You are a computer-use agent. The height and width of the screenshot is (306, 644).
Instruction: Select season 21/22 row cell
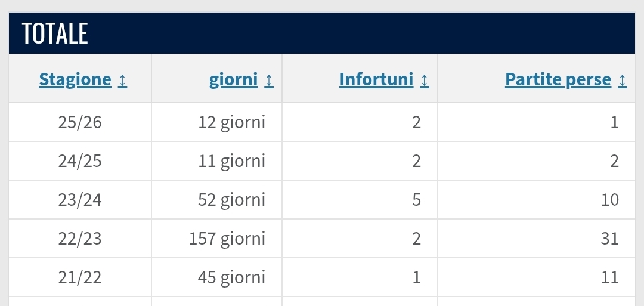click(80, 277)
